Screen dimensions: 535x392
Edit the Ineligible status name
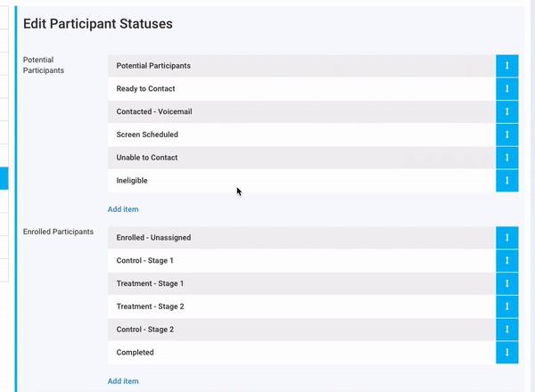[301, 181]
